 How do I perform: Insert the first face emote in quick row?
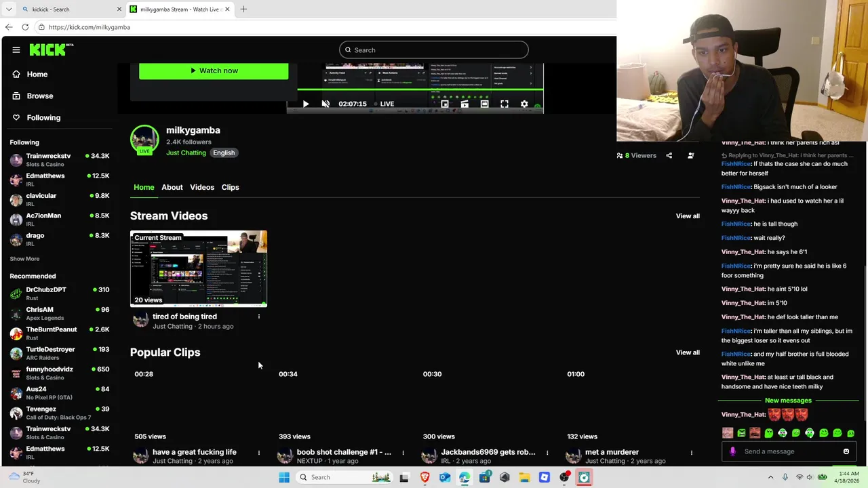(x=728, y=433)
